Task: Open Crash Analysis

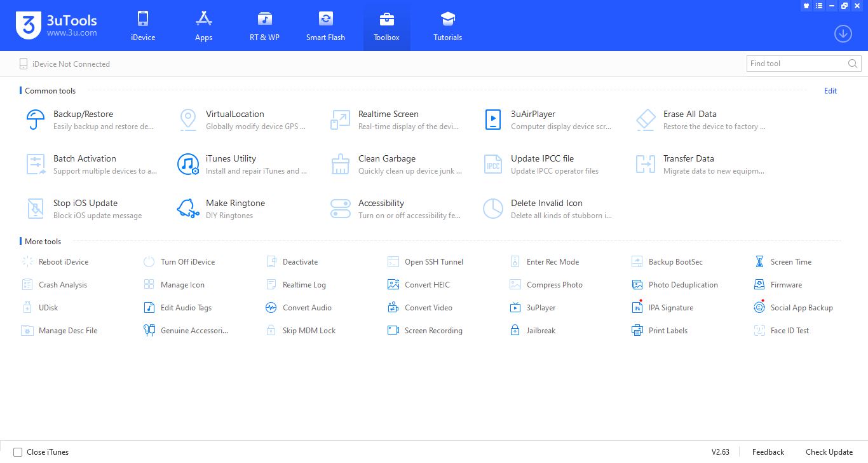Action: tap(55, 285)
